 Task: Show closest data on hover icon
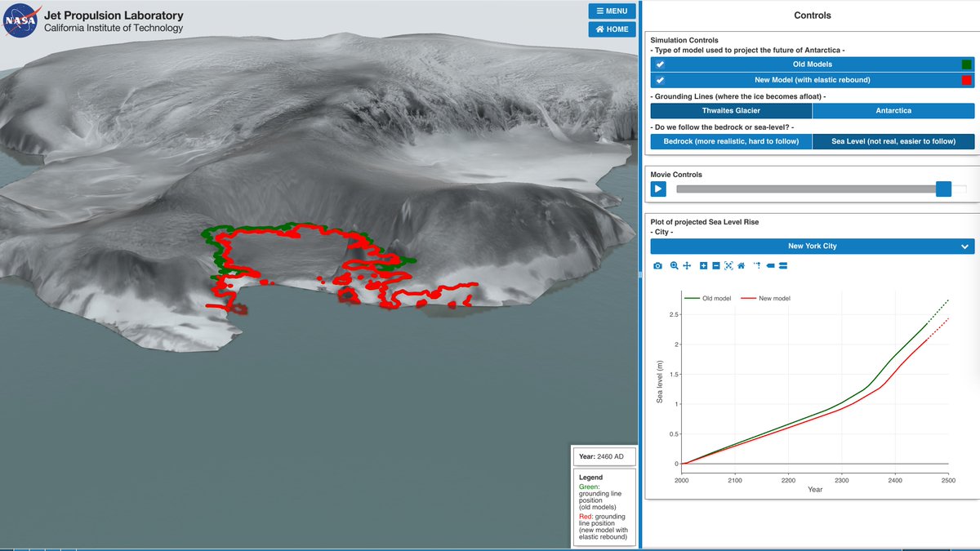point(770,266)
